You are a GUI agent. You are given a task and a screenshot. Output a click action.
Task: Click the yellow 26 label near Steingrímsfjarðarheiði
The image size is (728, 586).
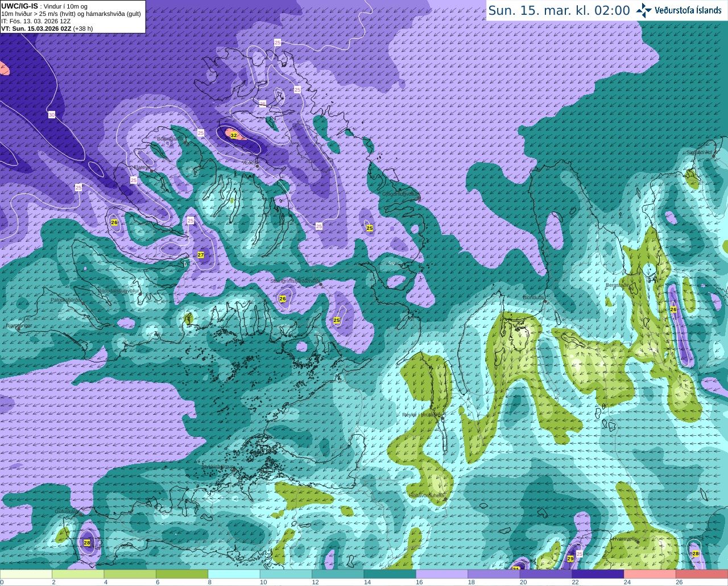pos(283,299)
